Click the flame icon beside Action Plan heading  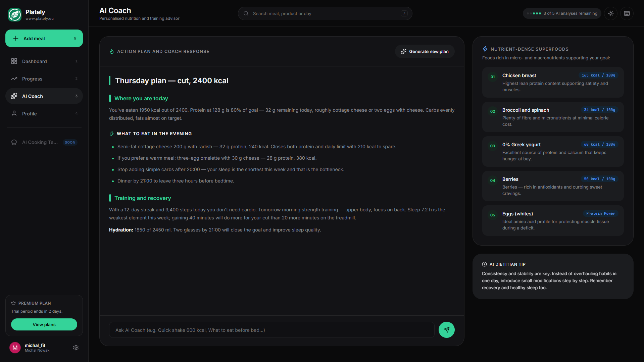pyautogui.click(x=112, y=51)
